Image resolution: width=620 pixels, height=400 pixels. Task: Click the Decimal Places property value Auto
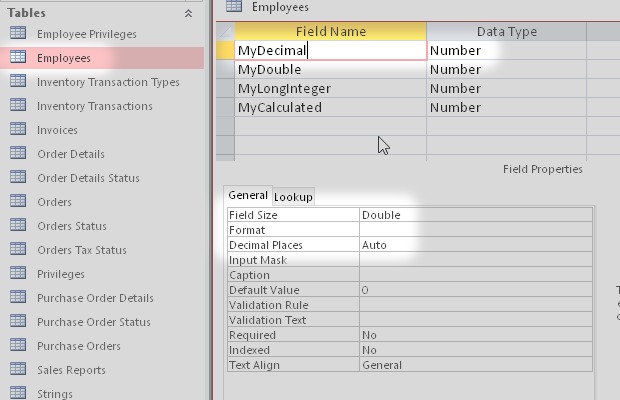(475, 245)
